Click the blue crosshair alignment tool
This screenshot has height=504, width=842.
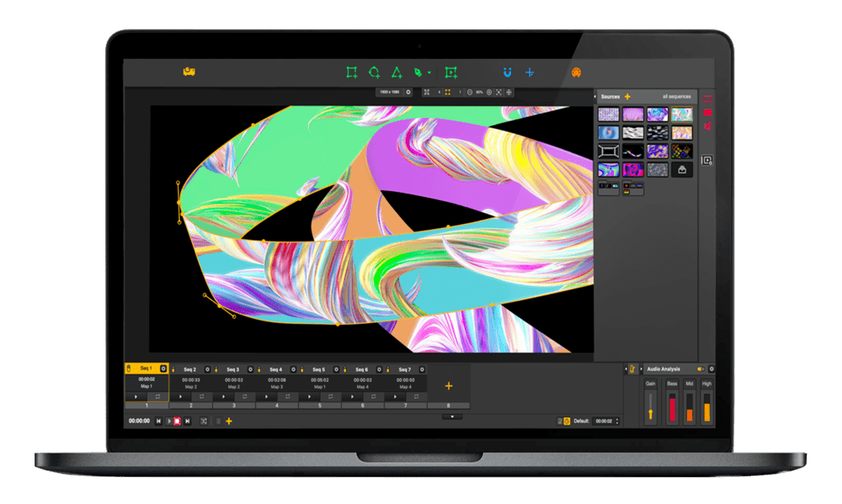tap(529, 72)
